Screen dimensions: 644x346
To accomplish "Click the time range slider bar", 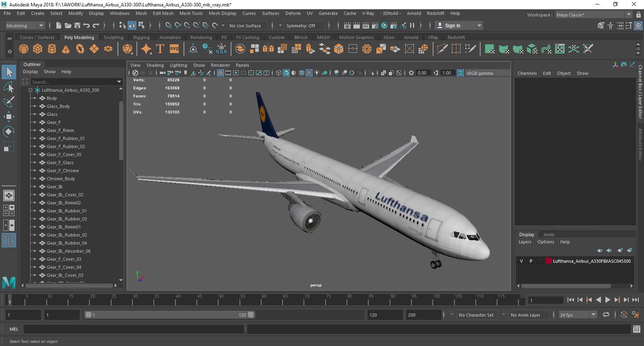I will pos(169,315).
